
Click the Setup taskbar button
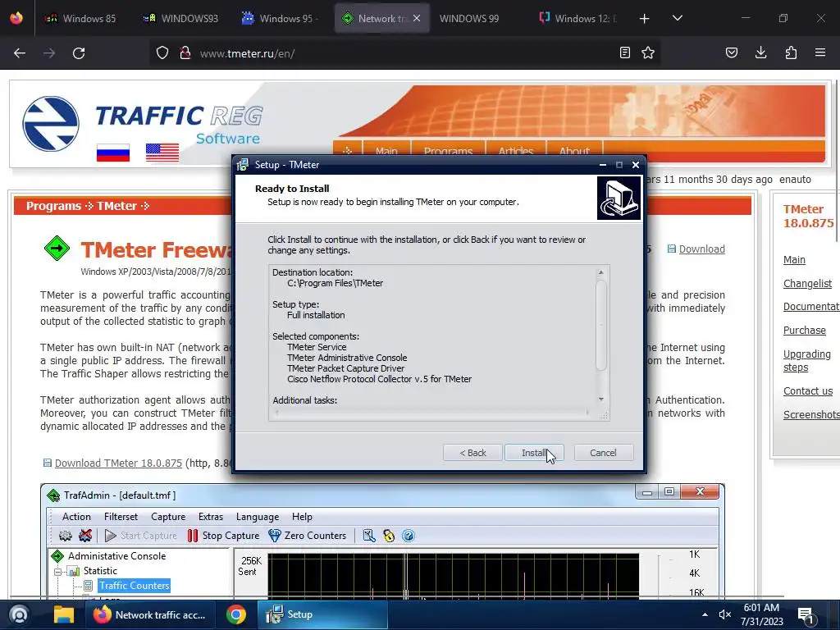tap(322, 614)
